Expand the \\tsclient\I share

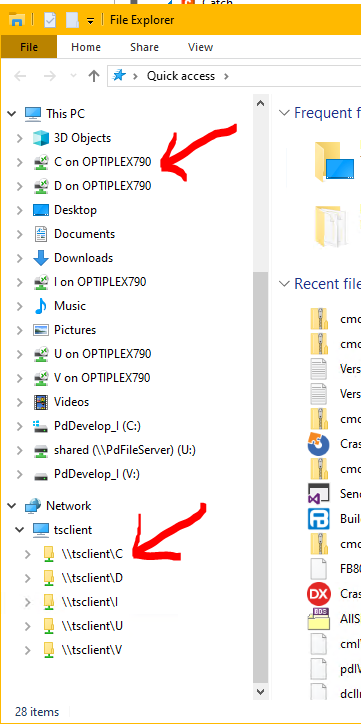click(27, 602)
